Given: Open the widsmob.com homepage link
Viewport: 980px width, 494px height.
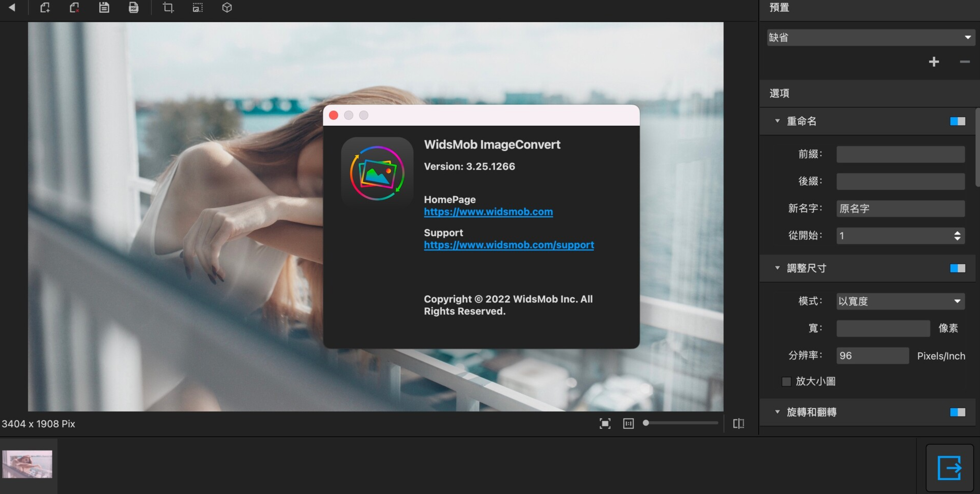Looking at the screenshot, I should (489, 212).
